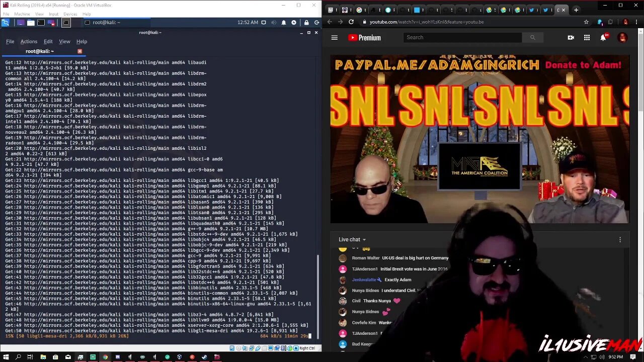Viewport: 644px width, 362px height.
Task: Open YouTube notifications bell
Action: tap(603, 37)
